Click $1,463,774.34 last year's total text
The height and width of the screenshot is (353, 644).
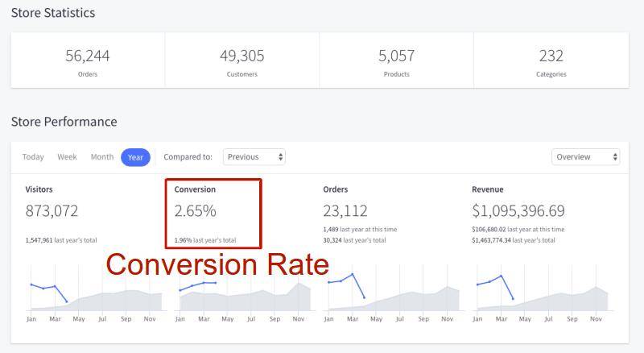point(514,240)
